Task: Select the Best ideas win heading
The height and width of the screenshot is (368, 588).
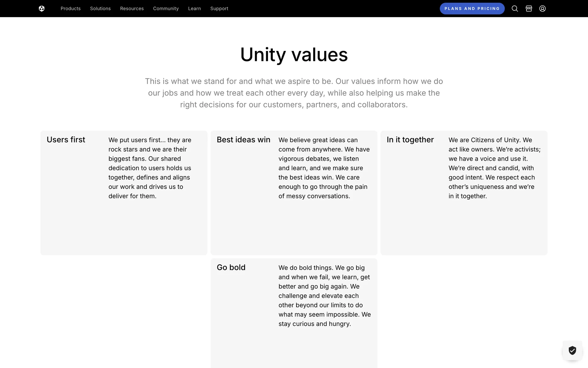Action: [x=243, y=140]
